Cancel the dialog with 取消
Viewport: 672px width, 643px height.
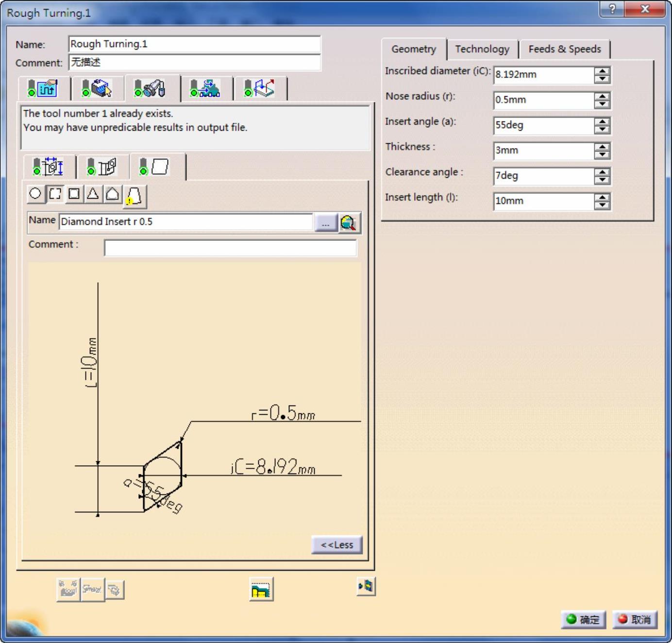pyautogui.click(x=635, y=620)
